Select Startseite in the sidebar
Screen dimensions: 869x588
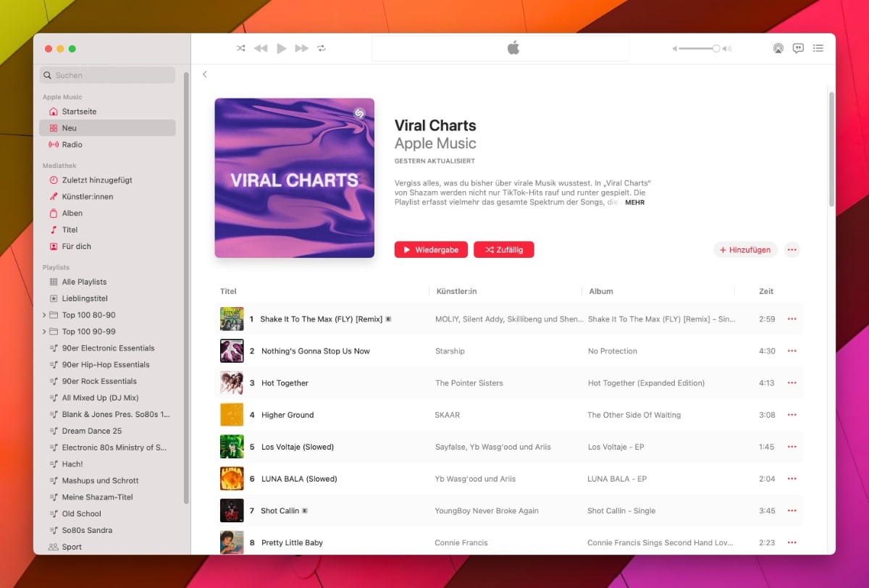pos(78,112)
